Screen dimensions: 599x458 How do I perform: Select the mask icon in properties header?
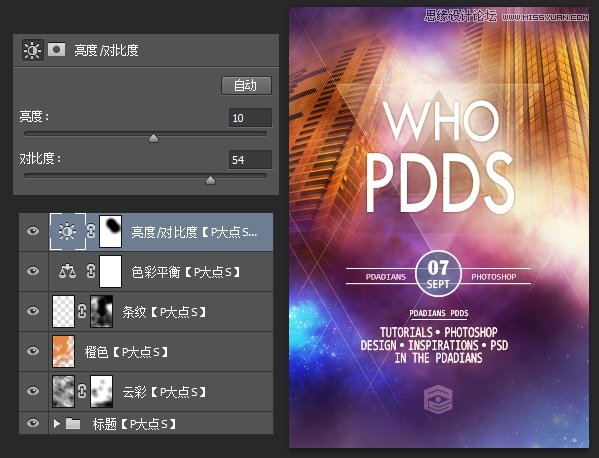click(x=57, y=50)
